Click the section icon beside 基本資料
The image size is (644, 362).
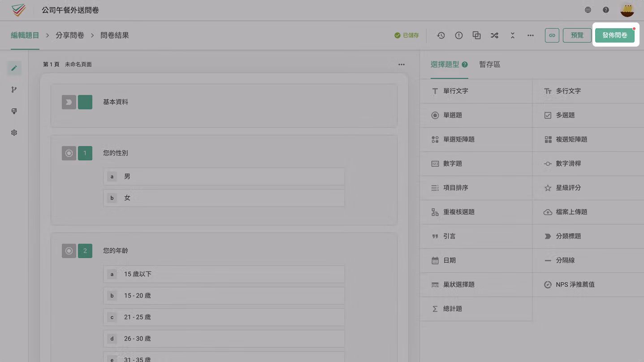click(69, 102)
